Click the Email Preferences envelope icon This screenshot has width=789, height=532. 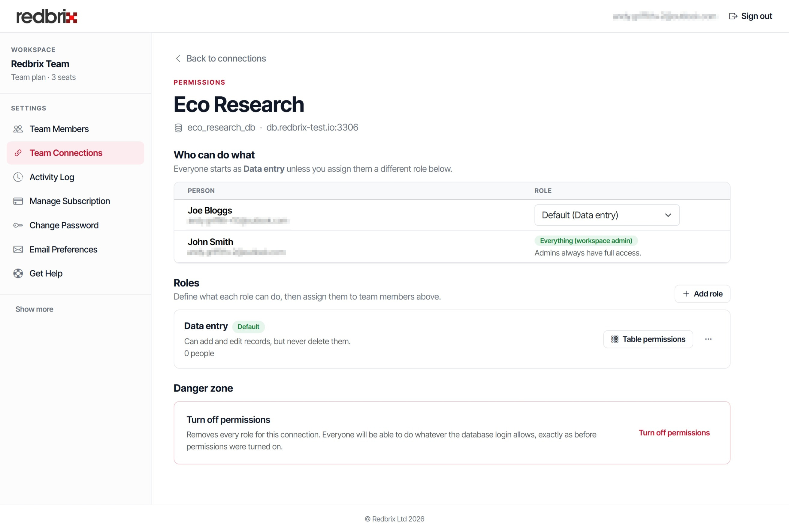click(x=18, y=249)
